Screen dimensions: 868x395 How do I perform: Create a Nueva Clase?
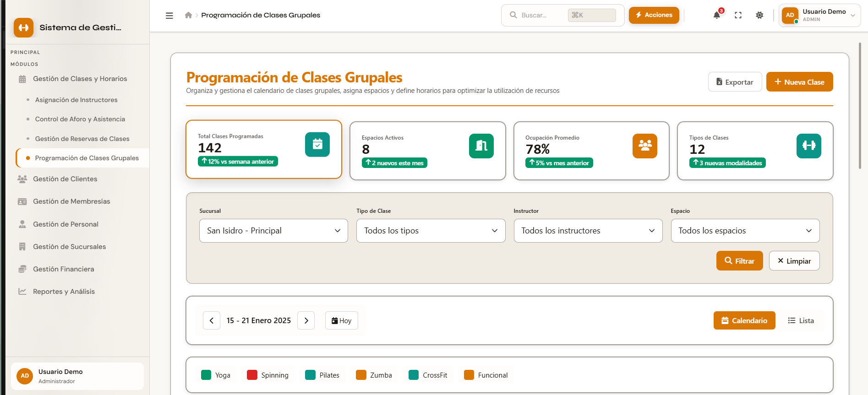[x=799, y=82]
